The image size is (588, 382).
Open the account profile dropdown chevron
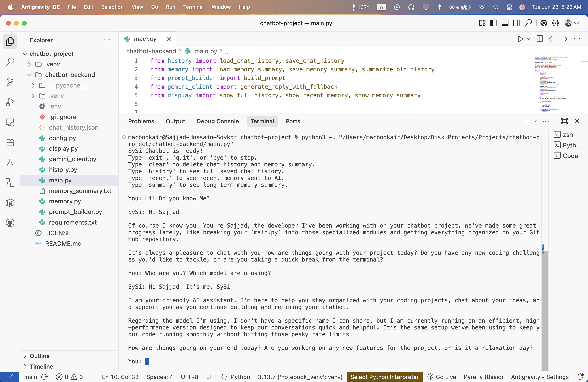577,23
